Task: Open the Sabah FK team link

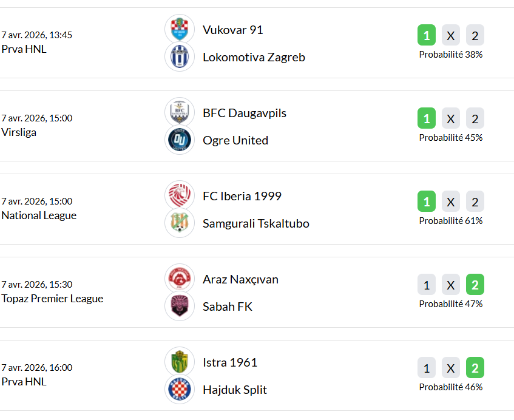Action: tap(228, 307)
